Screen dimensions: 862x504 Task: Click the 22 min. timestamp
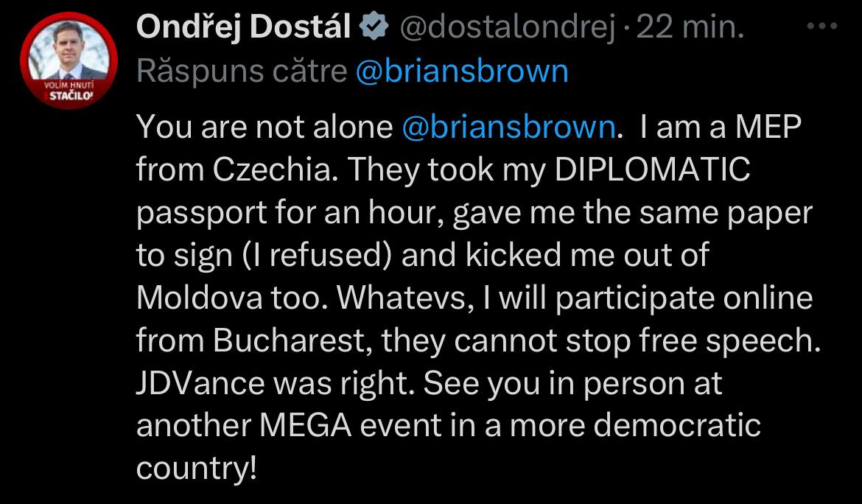pyautogui.click(x=690, y=27)
